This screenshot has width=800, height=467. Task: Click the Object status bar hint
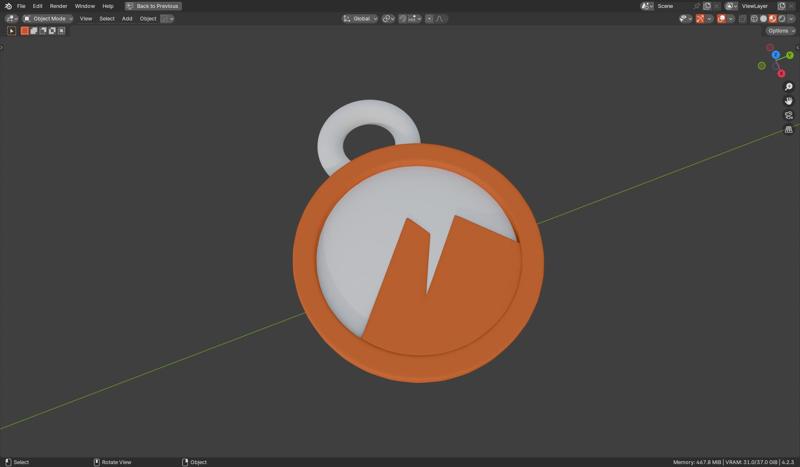tap(194, 462)
